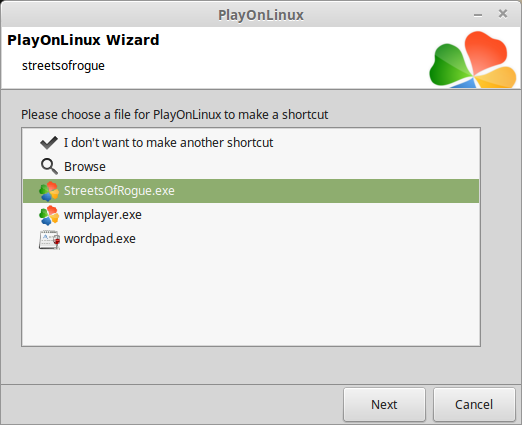Click the Cancel button
The height and width of the screenshot is (425, 522).
[474, 404]
